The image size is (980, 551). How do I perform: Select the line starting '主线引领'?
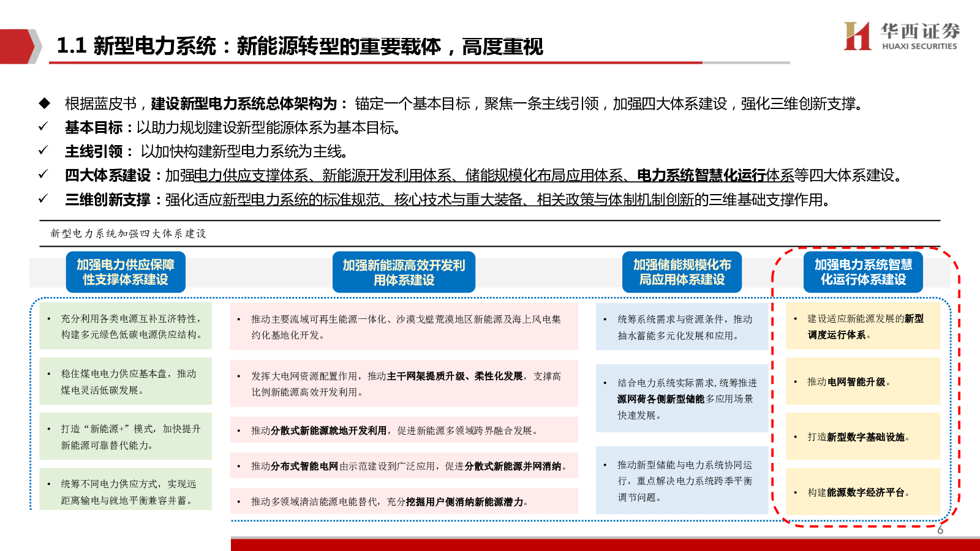click(206, 151)
